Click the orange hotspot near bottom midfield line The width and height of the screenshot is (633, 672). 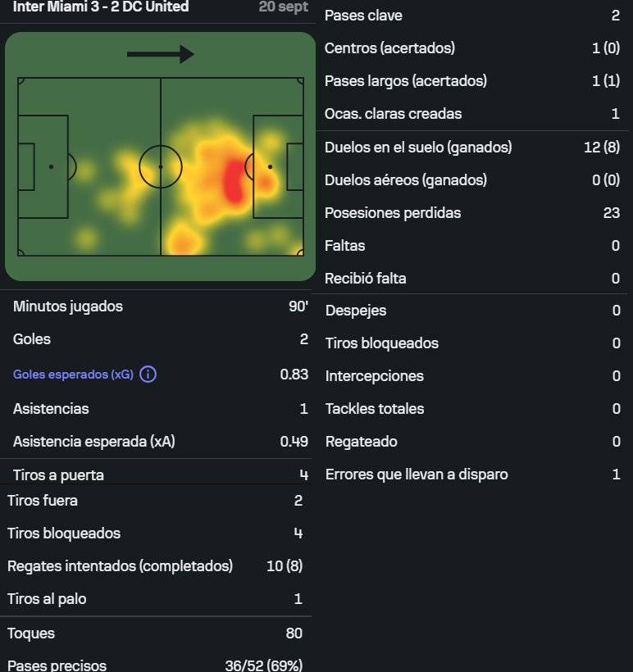(183, 243)
